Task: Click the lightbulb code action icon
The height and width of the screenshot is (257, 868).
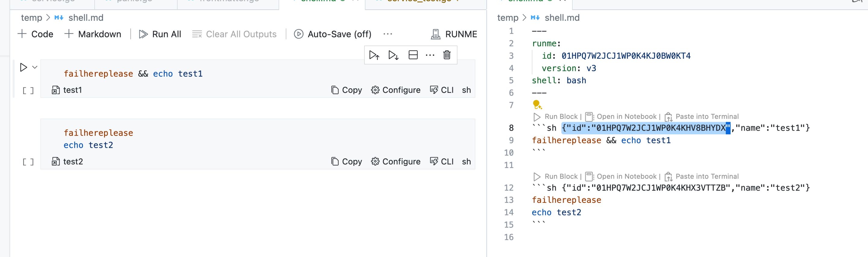Action: click(537, 105)
